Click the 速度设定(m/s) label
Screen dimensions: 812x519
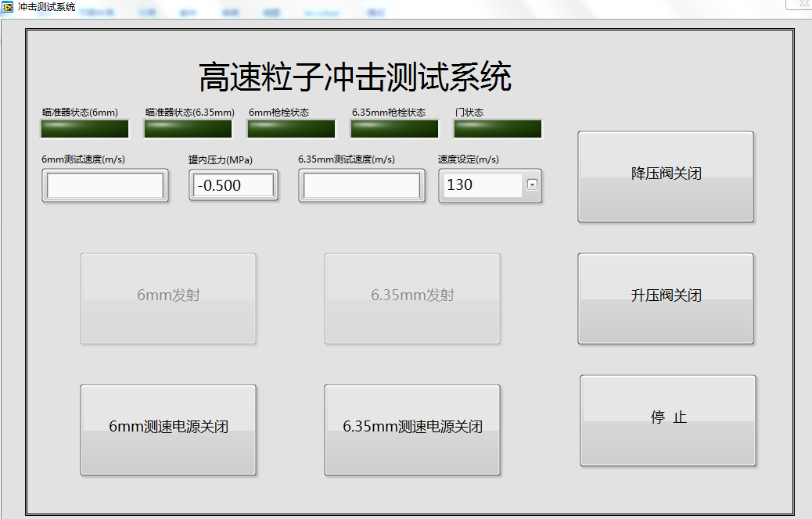[468, 159]
